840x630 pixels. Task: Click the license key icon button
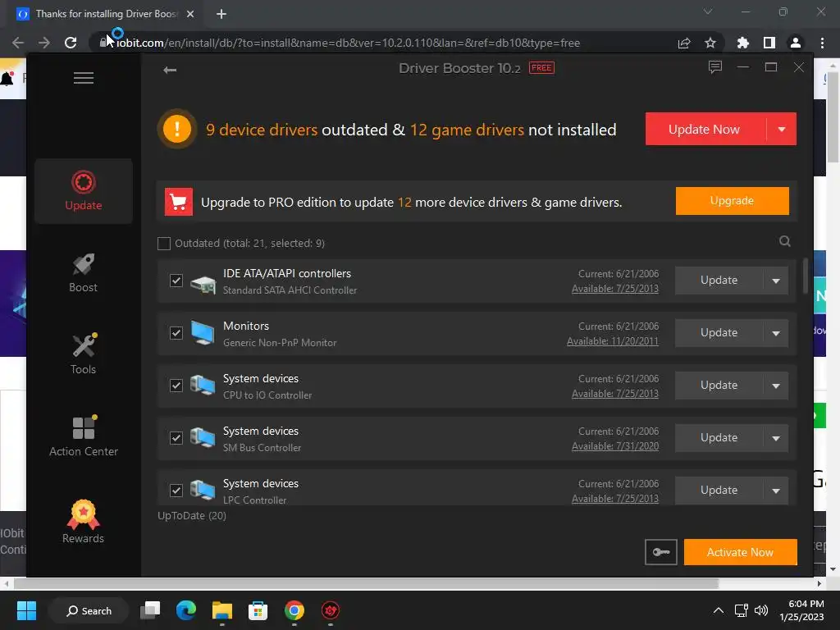click(x=661, y=552)
